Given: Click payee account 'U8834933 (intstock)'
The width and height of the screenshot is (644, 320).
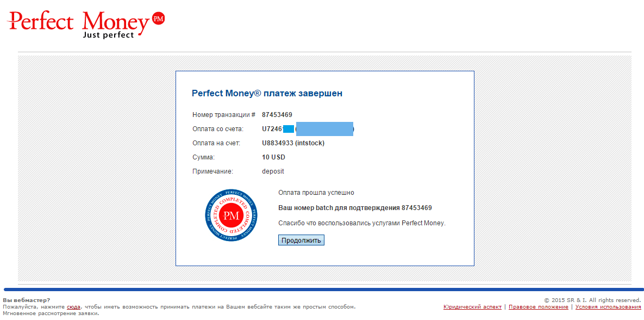Looking at the screenshot, I should click(x=293, y=143).
